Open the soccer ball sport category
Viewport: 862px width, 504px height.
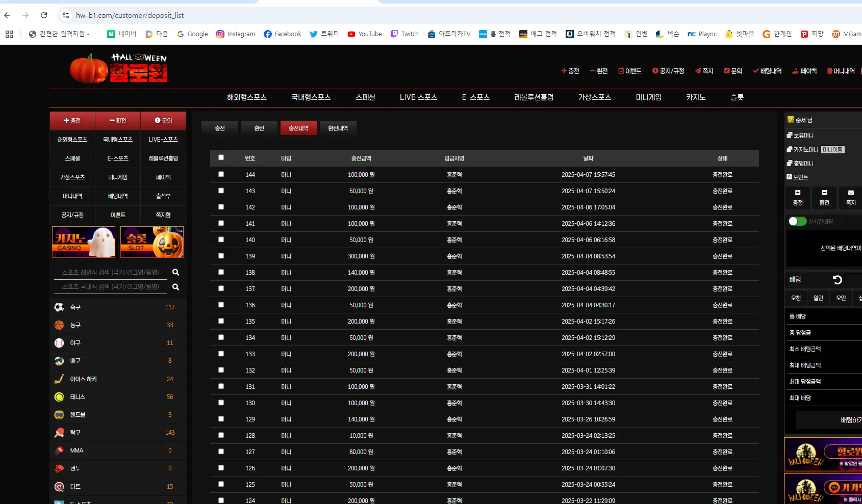click(59, 307)
